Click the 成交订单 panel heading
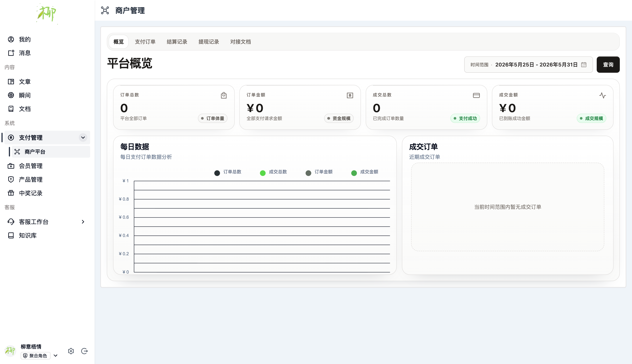 point(424,147)
